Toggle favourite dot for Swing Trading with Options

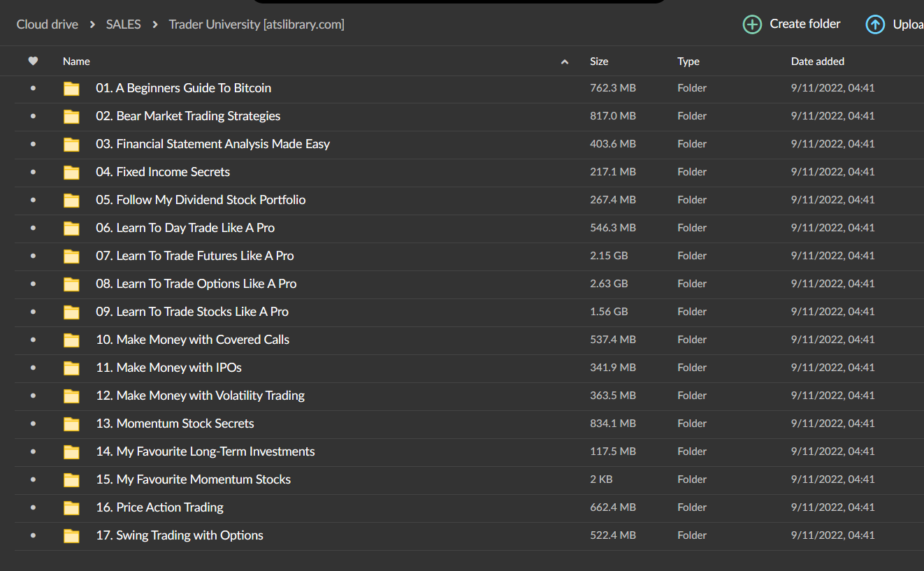pyautogui.click(x=33, y=535)
